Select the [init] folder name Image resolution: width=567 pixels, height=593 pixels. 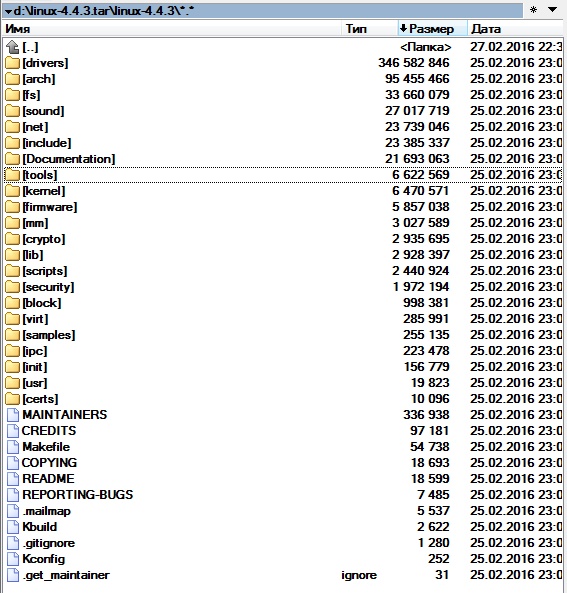tap(35, 367)
